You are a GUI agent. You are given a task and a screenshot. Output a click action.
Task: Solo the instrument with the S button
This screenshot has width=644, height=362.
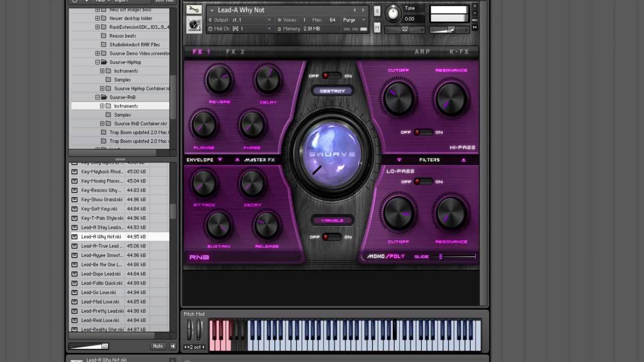click(377, 11)
